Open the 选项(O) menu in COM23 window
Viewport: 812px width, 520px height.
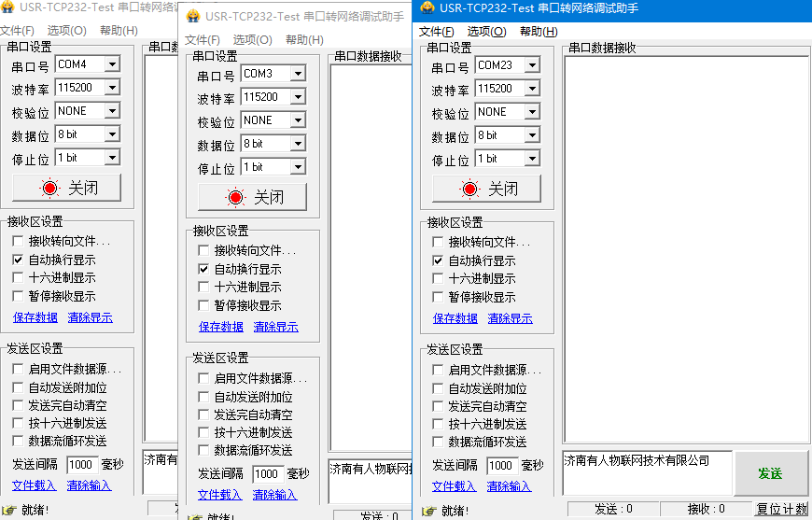(x=486, y=32)
